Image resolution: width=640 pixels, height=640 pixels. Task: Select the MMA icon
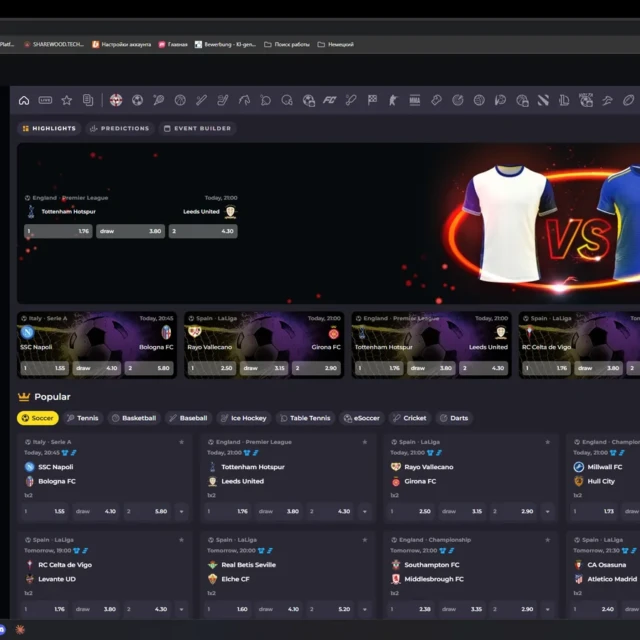(x=415, y=100)
